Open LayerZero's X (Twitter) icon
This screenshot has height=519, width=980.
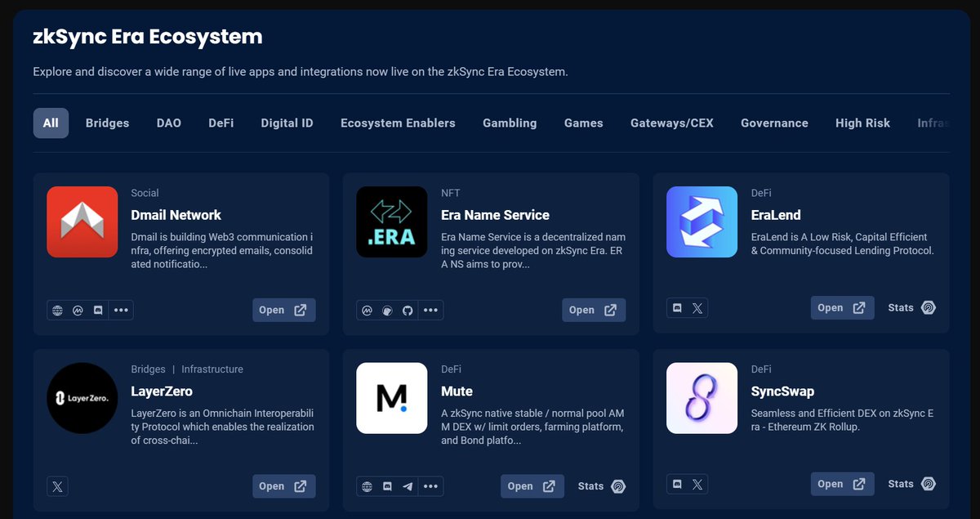pos(57,486)
